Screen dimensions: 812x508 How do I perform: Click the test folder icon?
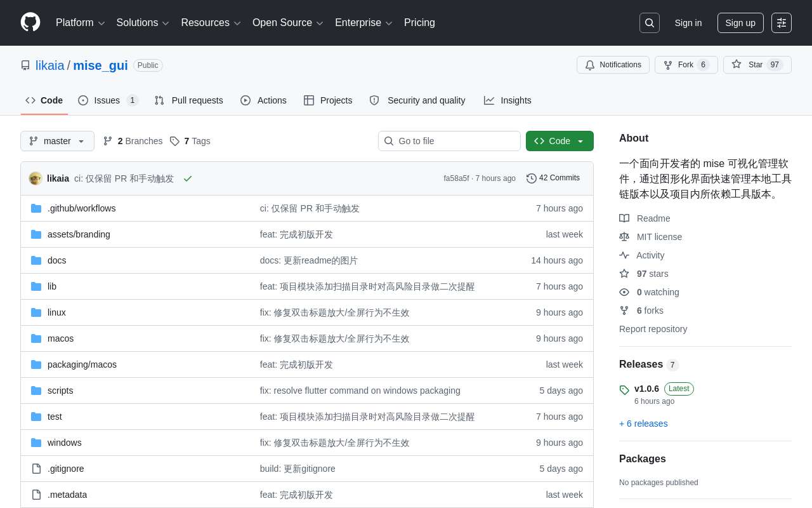click(36, 417)
